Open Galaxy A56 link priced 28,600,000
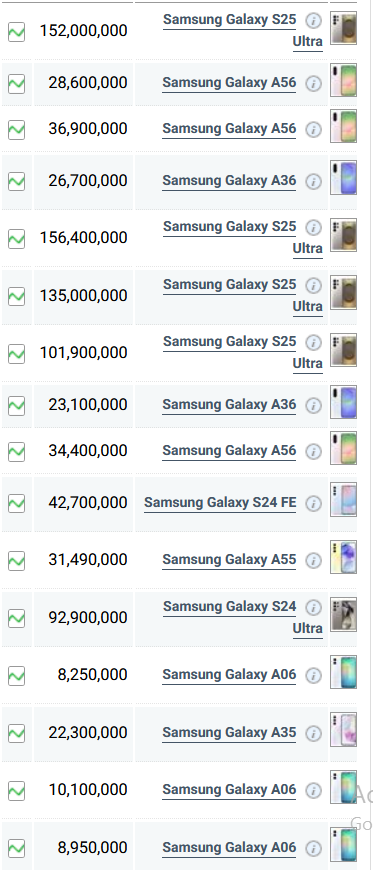Image resolution: width=373 pixels, height=870 pixels. pyautogui.click(x=229, y=83)
